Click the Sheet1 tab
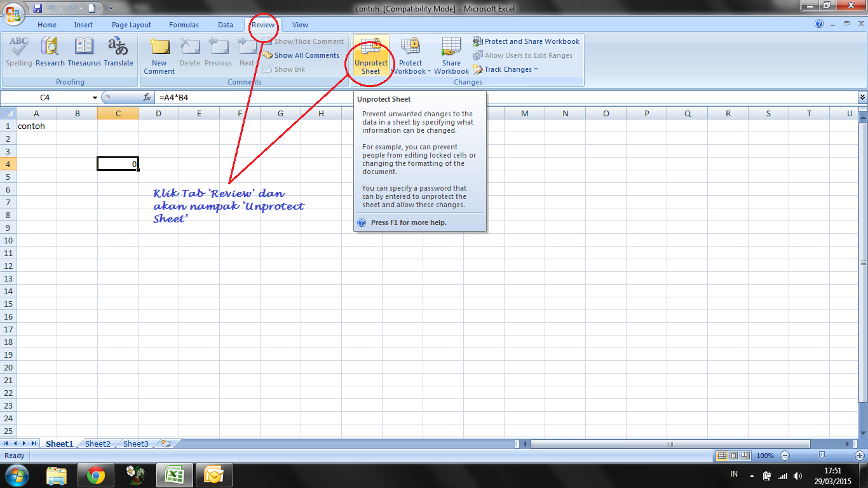The height and width of the screenshot is (488, 868). [60, 444]
